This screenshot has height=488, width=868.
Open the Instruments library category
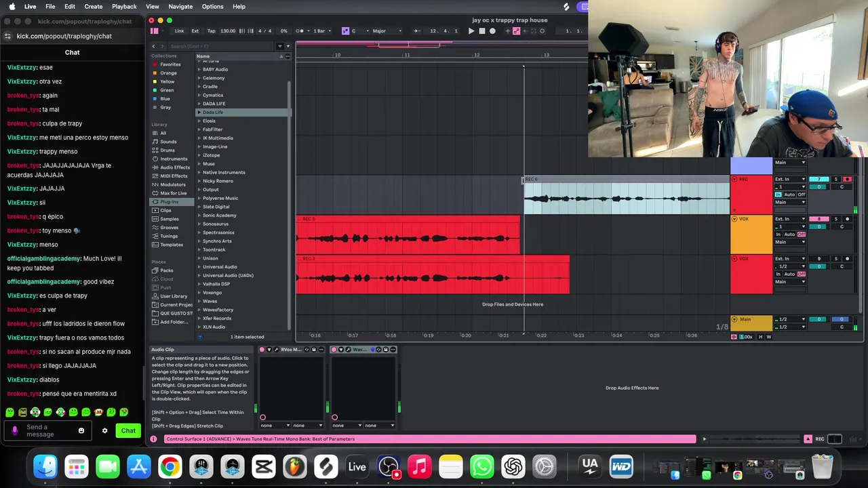tap(174, 159)
